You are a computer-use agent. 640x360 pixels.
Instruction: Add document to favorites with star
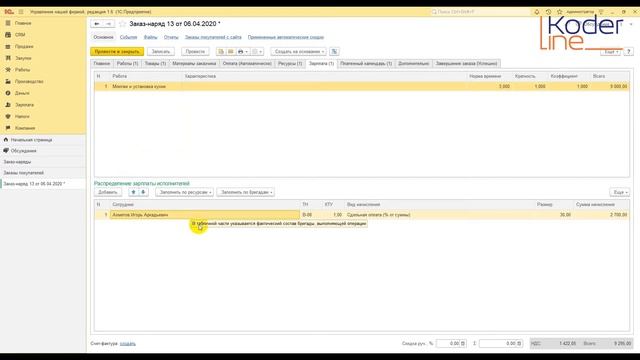coord(122,24)
